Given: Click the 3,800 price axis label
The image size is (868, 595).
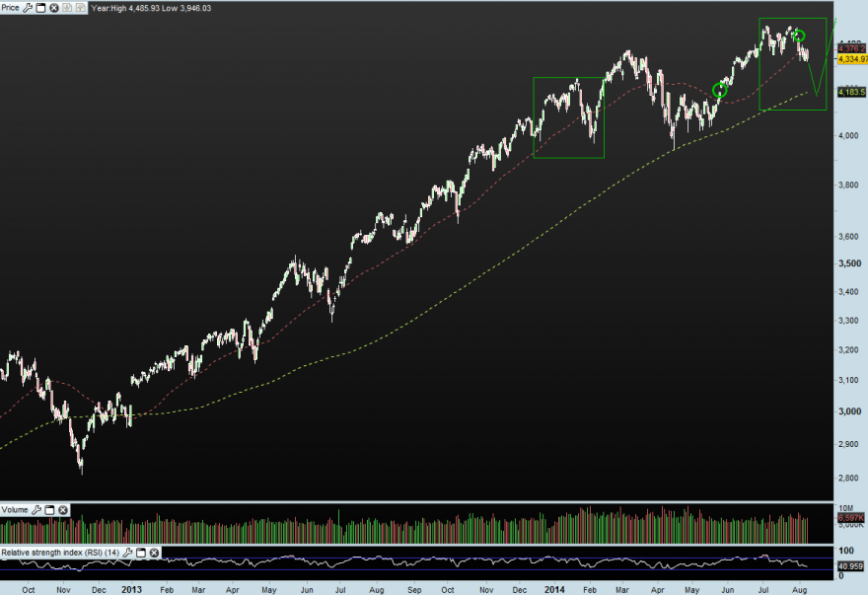Looking at the screenshot, I should (848, 186).
